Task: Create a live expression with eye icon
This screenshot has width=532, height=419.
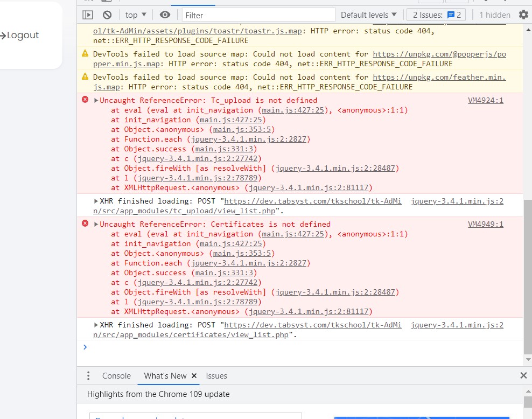Action: click(x=165, y=15)
